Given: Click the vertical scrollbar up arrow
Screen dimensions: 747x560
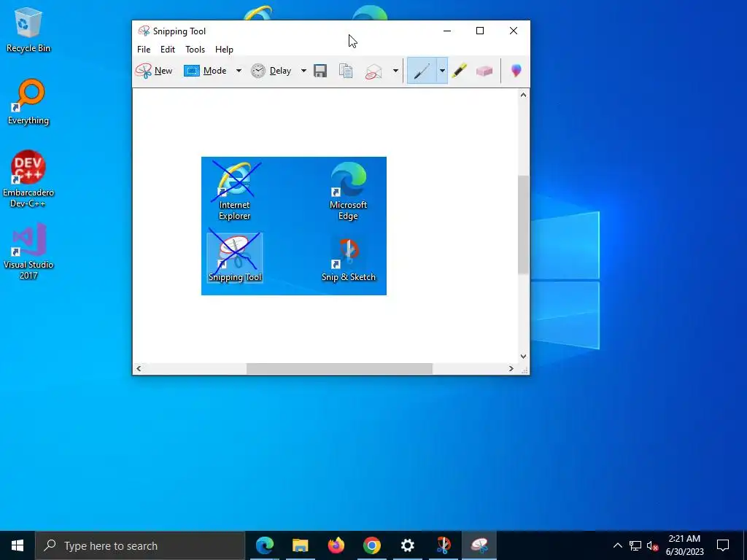Looking at the screenshot, I should 523,95.
